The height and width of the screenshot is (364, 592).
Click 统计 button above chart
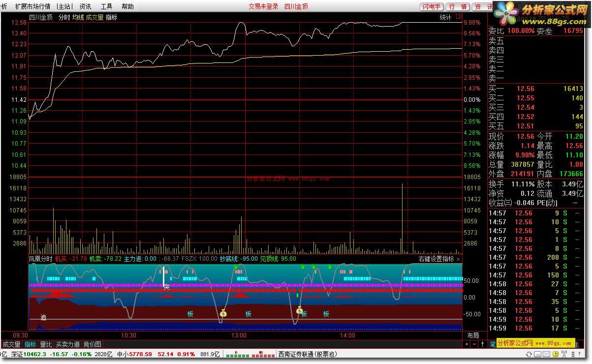(445, 17)
